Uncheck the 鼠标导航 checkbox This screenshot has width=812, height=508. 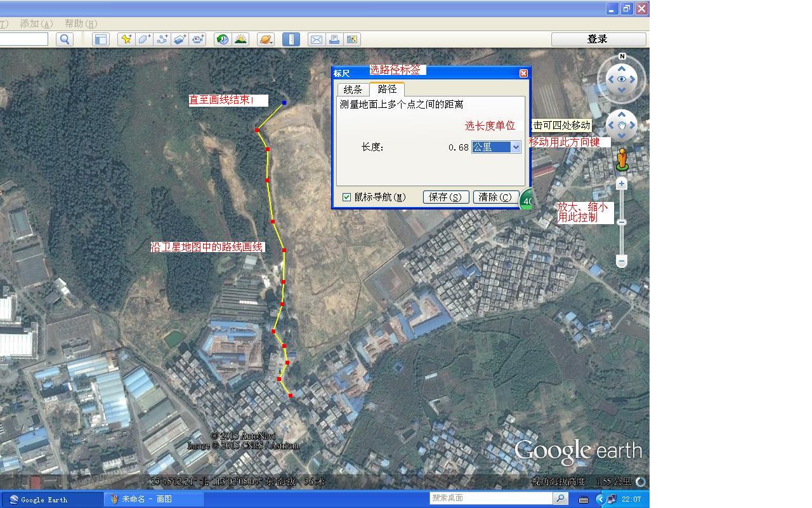(346, 197)
